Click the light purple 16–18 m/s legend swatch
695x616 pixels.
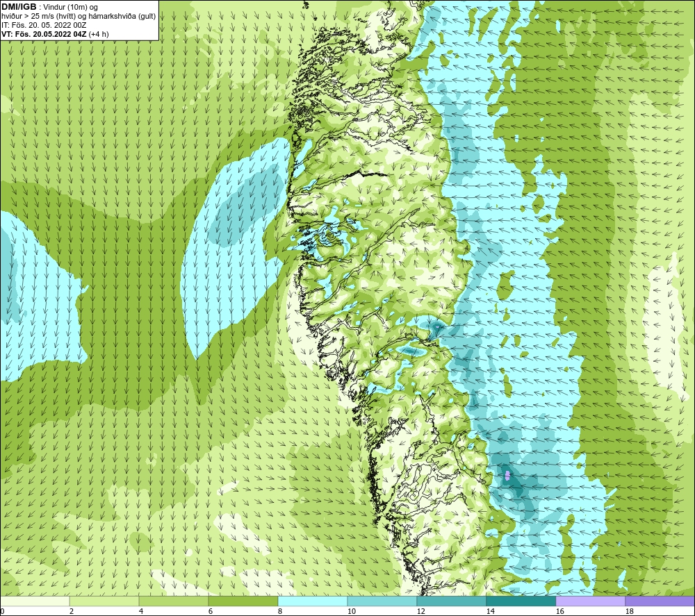point(590,601)
